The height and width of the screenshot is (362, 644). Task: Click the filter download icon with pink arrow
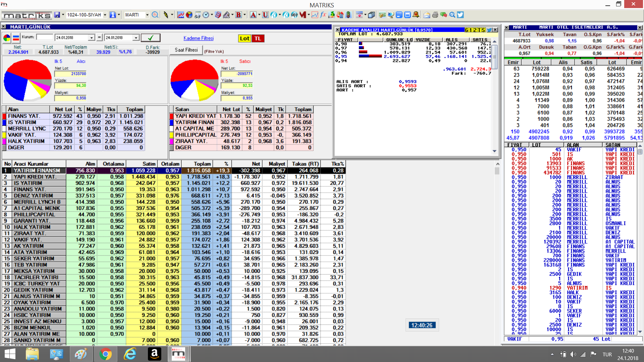click(359, 15)
